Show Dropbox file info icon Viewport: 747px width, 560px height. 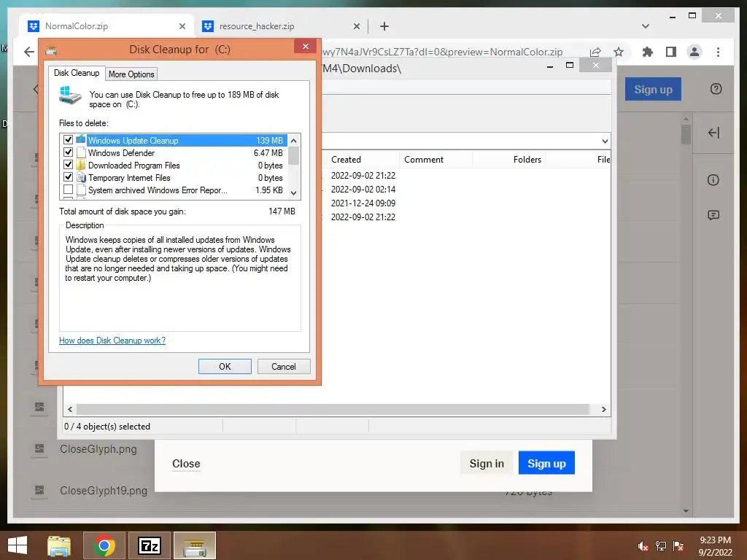[713, 180]
